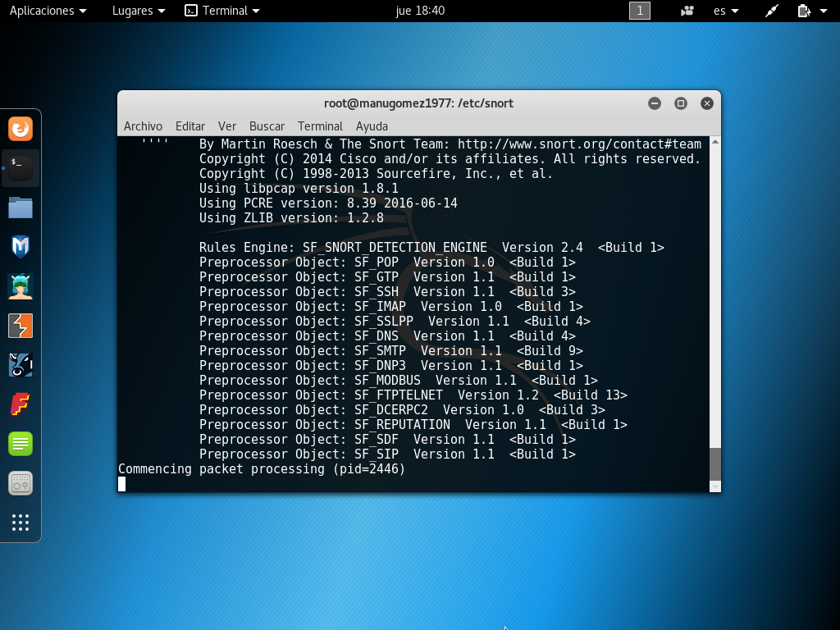Click the screen recorder icon in the top bar

(x=687, y=11)
